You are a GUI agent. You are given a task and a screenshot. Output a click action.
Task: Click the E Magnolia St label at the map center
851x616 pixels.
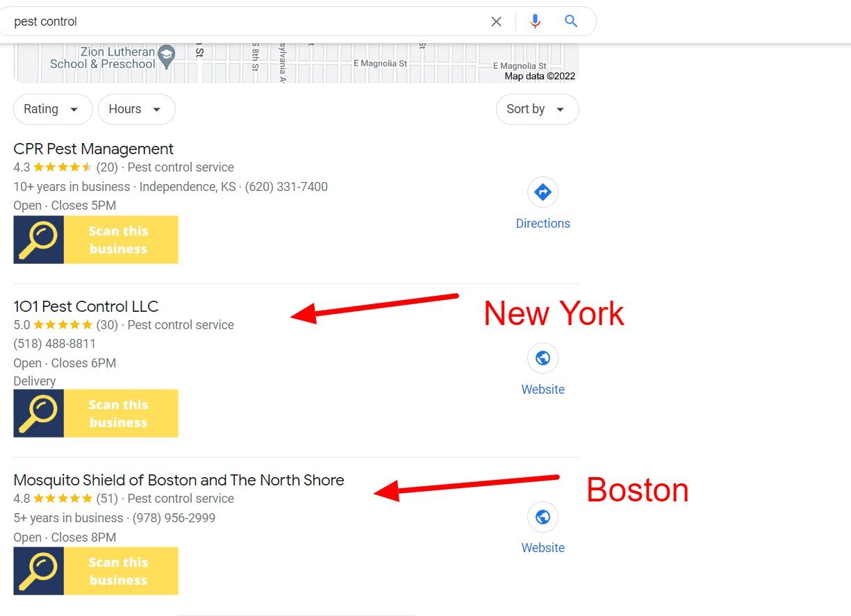(380, 63)
